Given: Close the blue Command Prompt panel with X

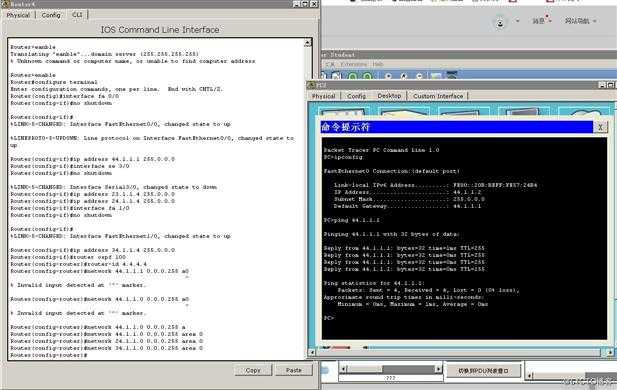Looking at the screenshot, I should 600,127.
